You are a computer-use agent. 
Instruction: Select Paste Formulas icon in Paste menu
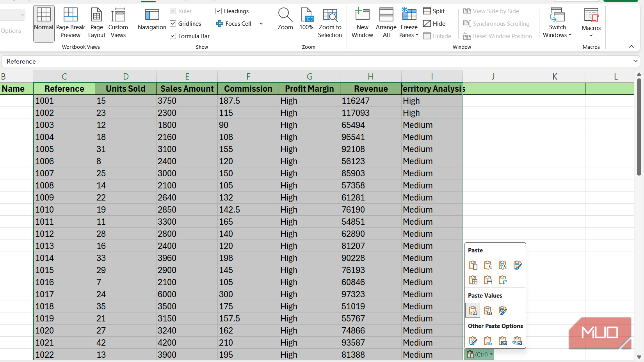pos(488,265)
